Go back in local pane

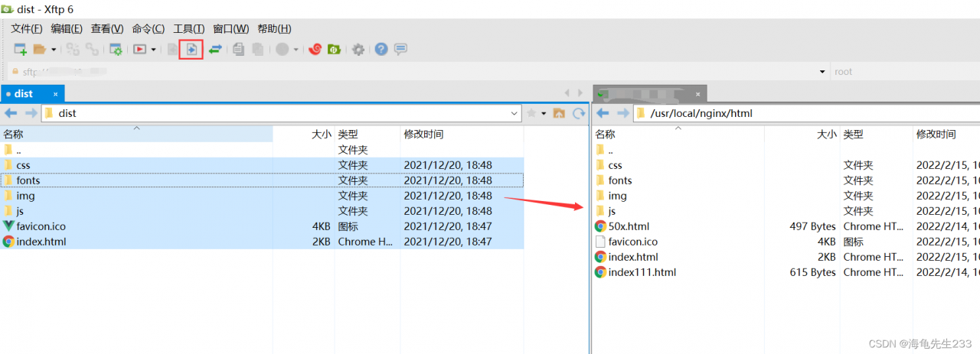tap(11, 113)
